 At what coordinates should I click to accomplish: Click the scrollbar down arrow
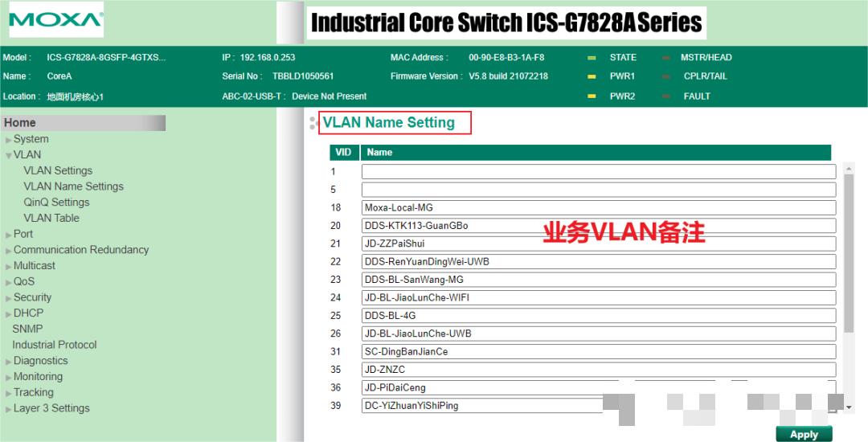[850, 407]
